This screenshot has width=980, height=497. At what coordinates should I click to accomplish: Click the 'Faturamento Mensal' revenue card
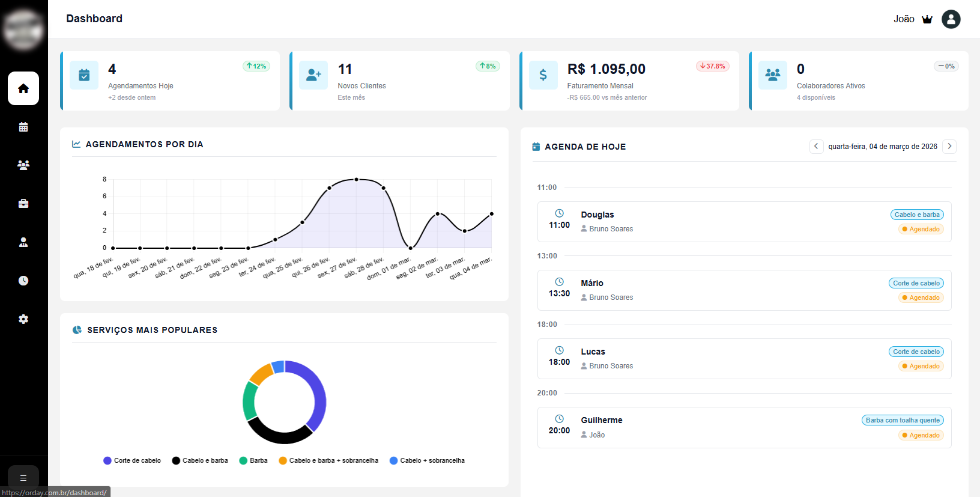pyautogui.click(x=629, y=81)
